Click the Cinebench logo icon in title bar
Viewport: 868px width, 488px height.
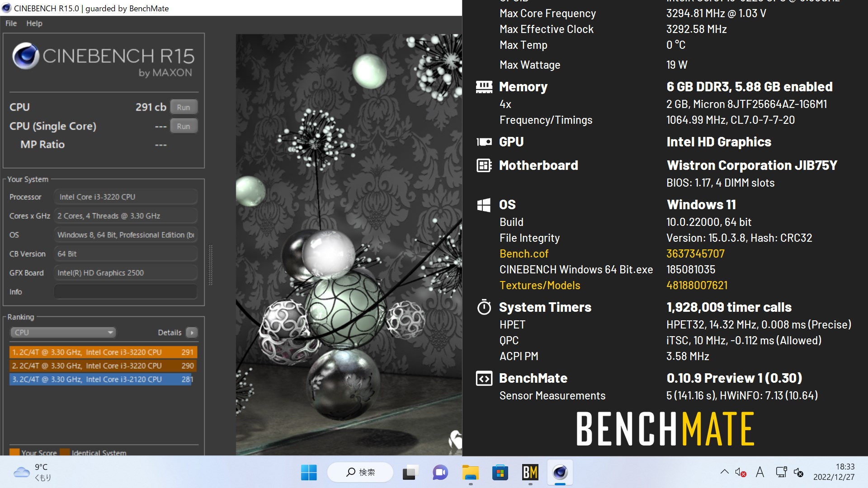click(7, 8)
